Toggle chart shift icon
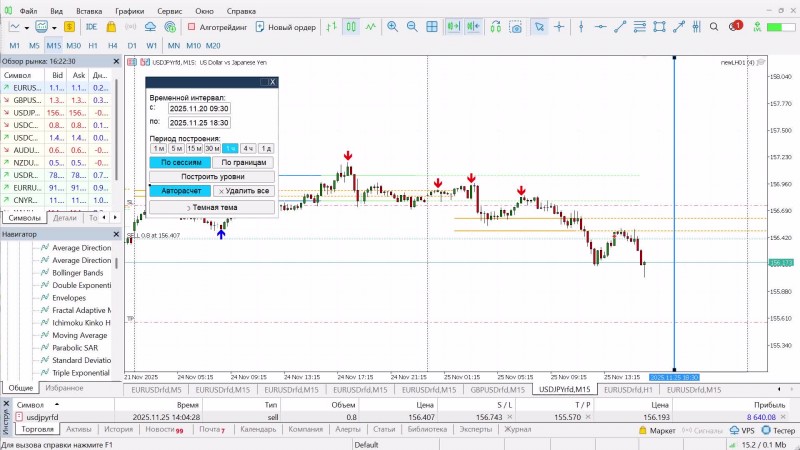 point(473,27)
